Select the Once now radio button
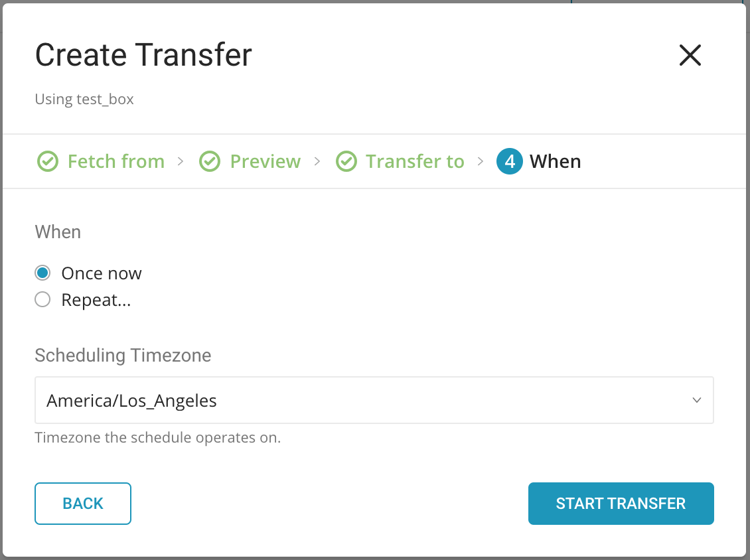 click(42, 273)
